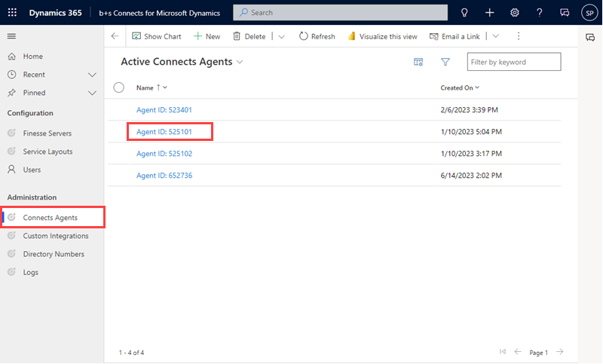Screen dimensions: 603x364
Task: Click the b+s Connects app name
Action: coord(160,13)
